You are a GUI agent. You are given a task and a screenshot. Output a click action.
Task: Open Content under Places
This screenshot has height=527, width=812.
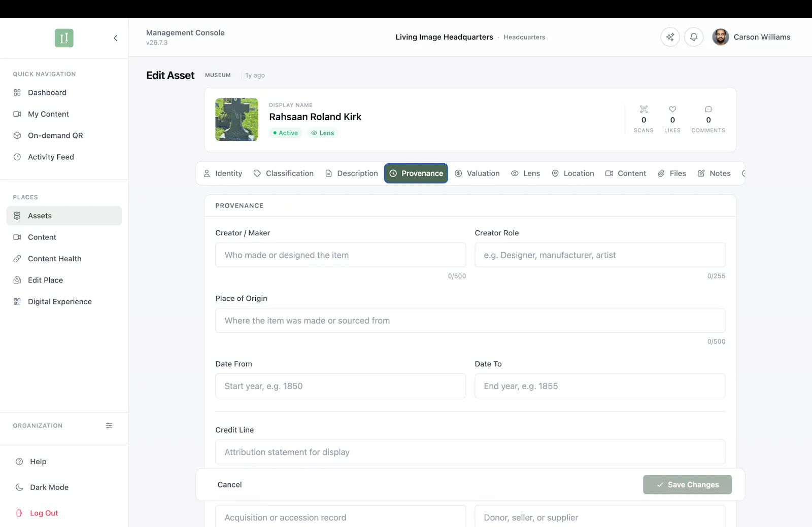64,237
